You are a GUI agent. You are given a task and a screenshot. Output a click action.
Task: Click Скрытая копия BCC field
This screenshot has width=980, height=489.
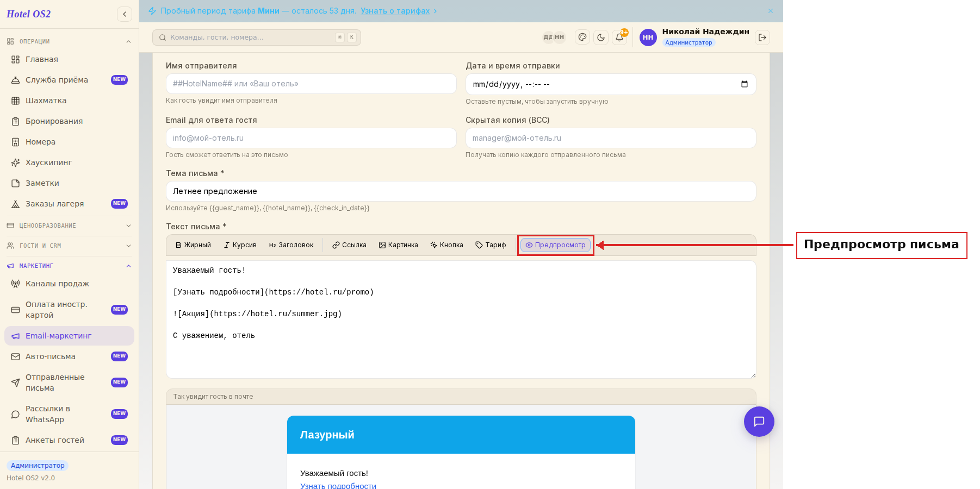pyautogui.click(x=611, y=138)
